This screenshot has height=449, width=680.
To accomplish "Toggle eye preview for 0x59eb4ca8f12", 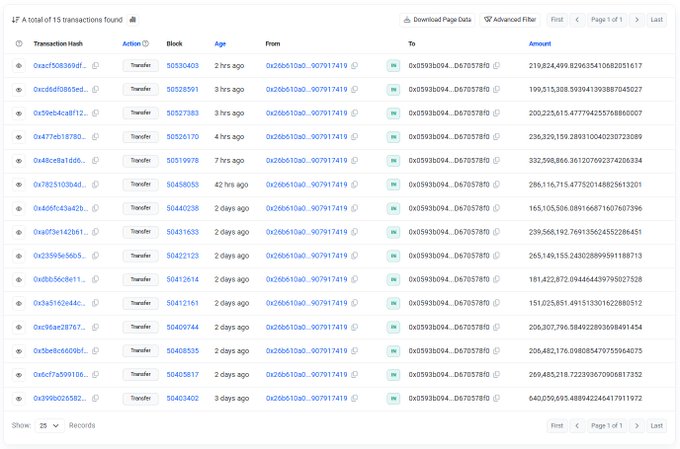I will click(x=19, y=113).
